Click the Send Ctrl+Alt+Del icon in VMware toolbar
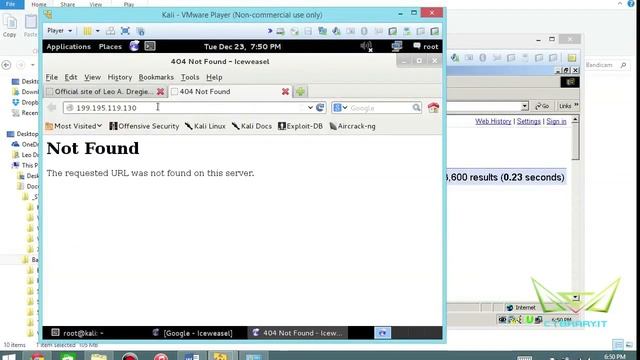Viewport: 640px width, 360px height. [x=110, y=31]
